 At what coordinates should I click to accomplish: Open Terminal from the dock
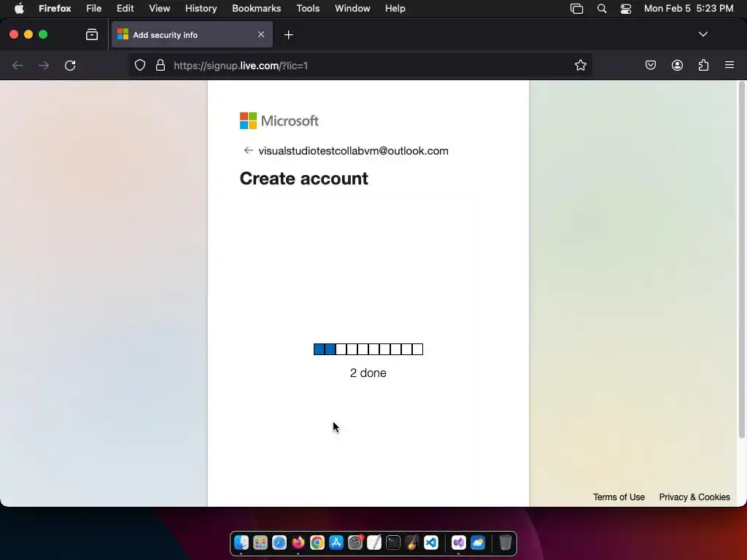tap(393, 542)
